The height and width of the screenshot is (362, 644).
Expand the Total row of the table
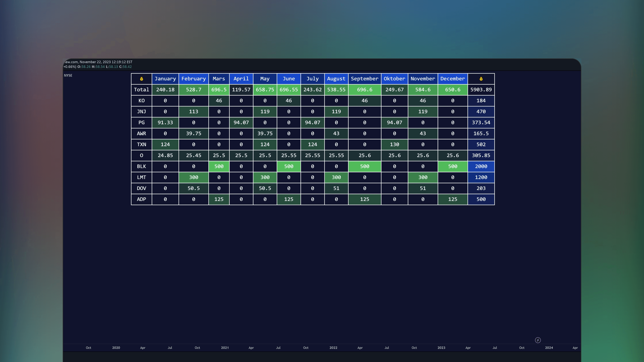[141, 90]
